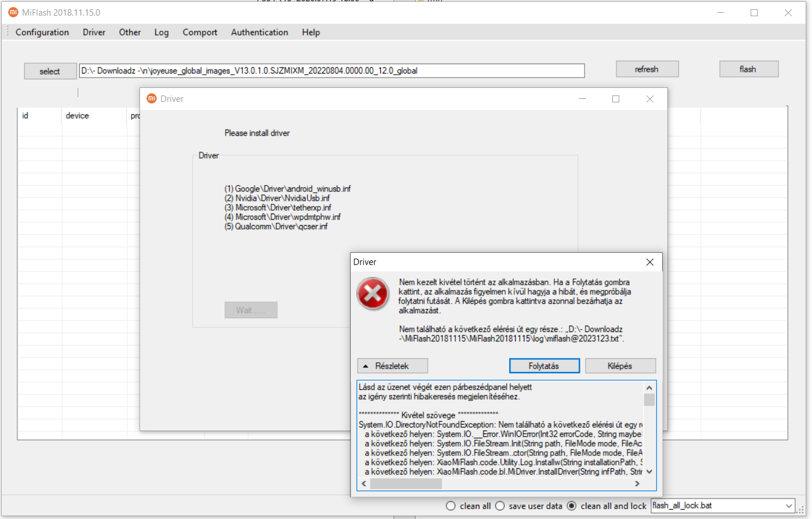Click scroll up arrow in details box
812x519 pixels.
click(649, 388)
